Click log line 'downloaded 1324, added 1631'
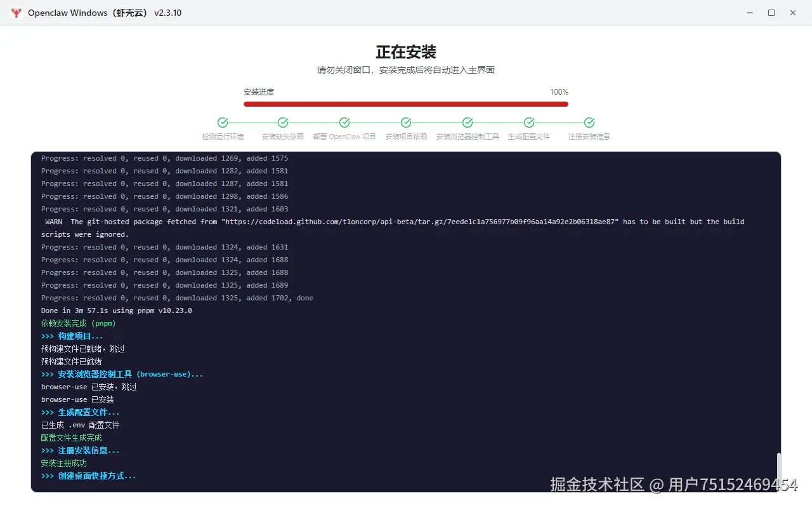The width and height of the screenshot is (812, 508). tap(165, 247)
